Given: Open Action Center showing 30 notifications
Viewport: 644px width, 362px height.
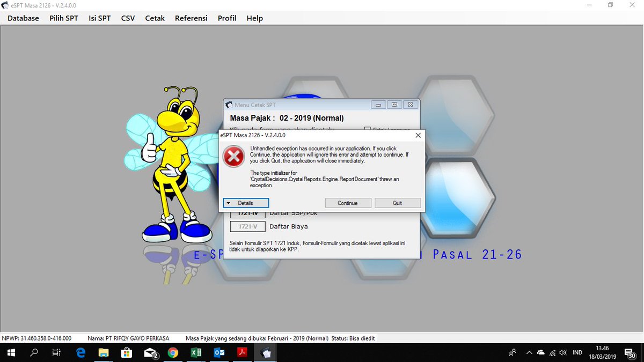Looking at the screenshot, I should click(631, 353).
